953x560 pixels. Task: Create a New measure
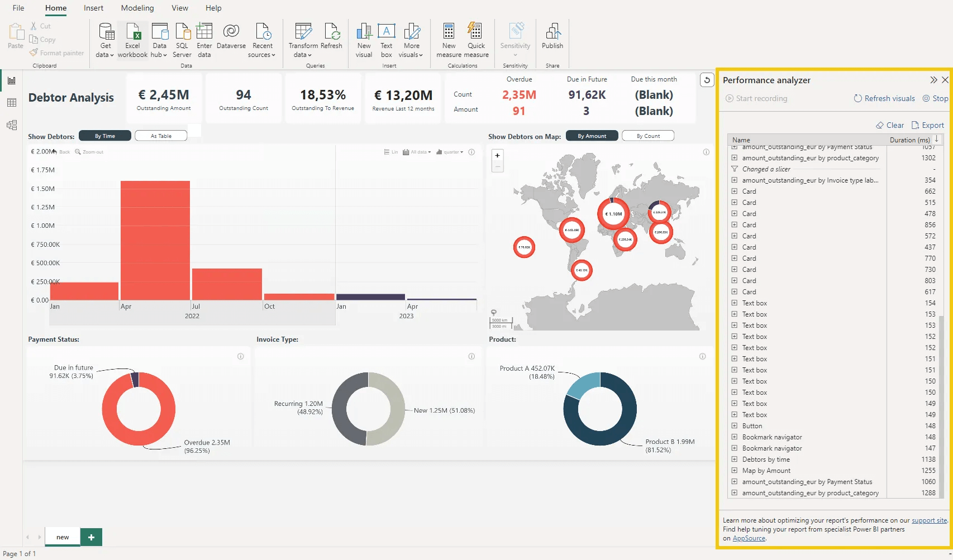click(x=448, y=39)
